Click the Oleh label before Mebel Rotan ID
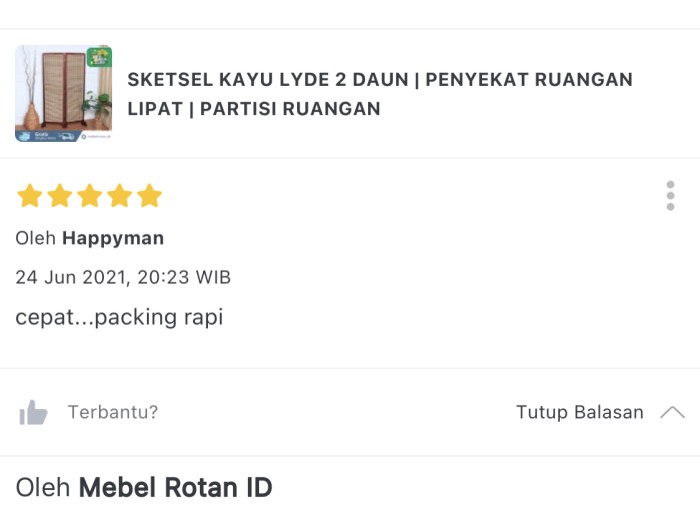 [43, 487]
